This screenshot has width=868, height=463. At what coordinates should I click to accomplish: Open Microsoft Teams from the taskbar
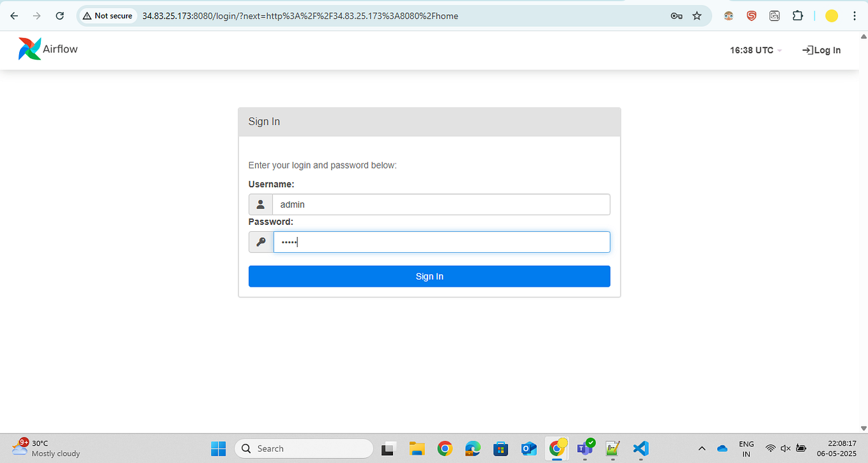click(x=584, y=448)
